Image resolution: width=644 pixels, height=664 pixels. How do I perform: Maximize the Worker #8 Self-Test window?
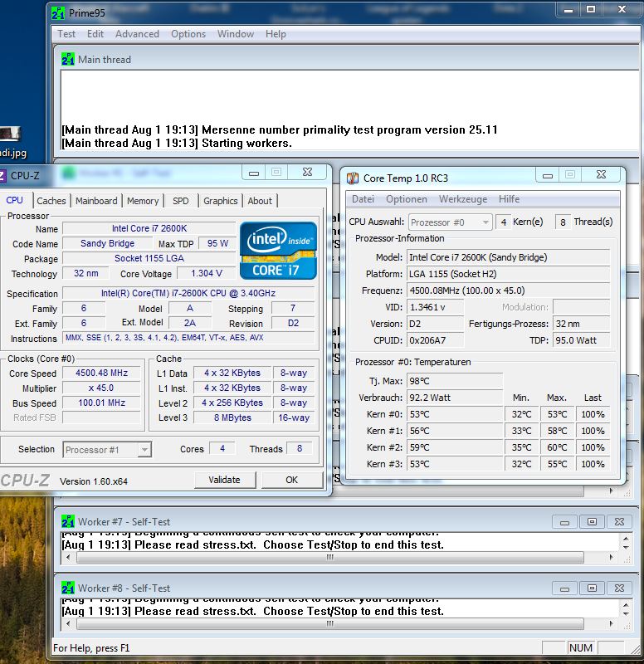coord(592,588)
